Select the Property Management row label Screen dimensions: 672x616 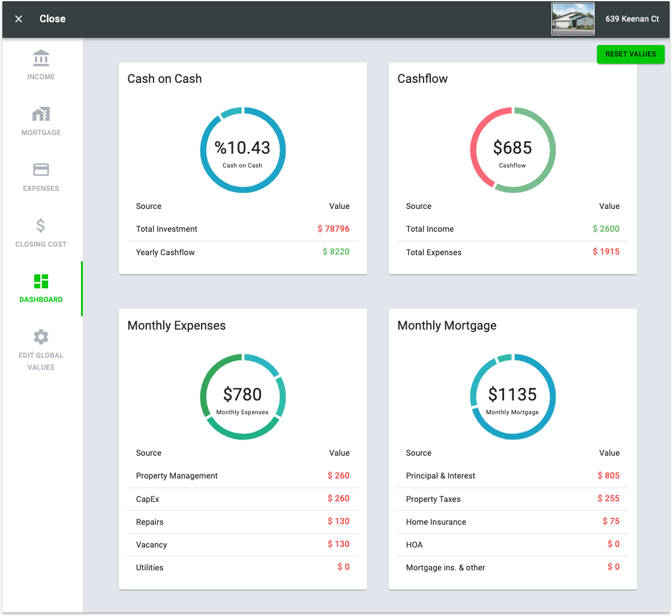pos(176,476)
